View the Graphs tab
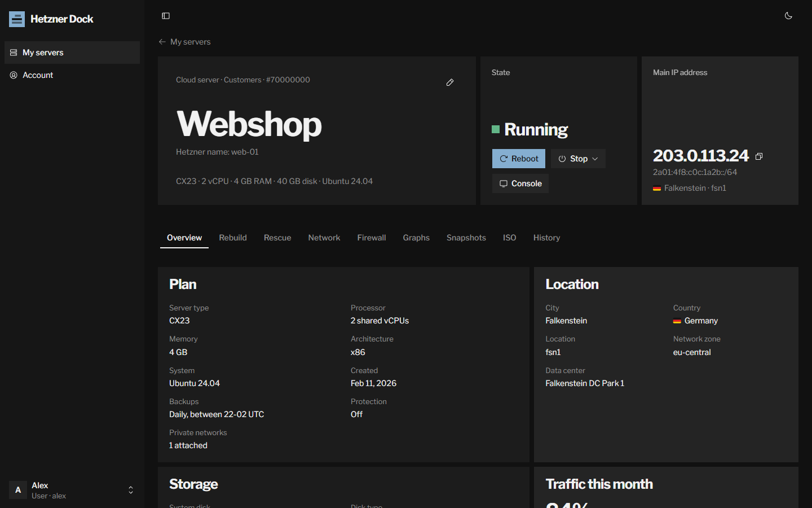This screenshot has height=508, width=812. (416, 238)
